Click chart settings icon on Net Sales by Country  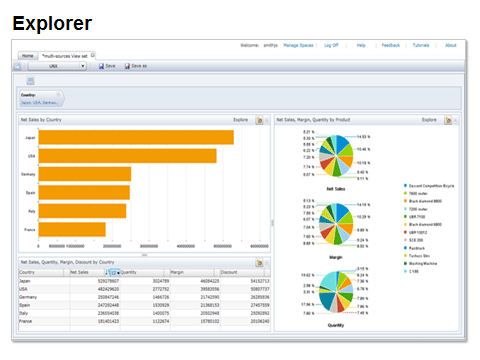259,120
